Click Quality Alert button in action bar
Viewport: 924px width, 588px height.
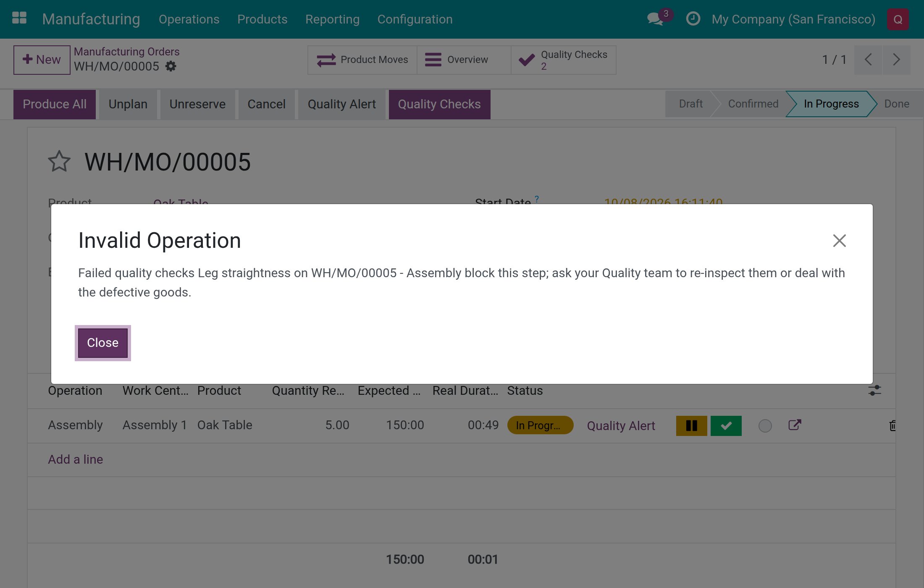341,104
